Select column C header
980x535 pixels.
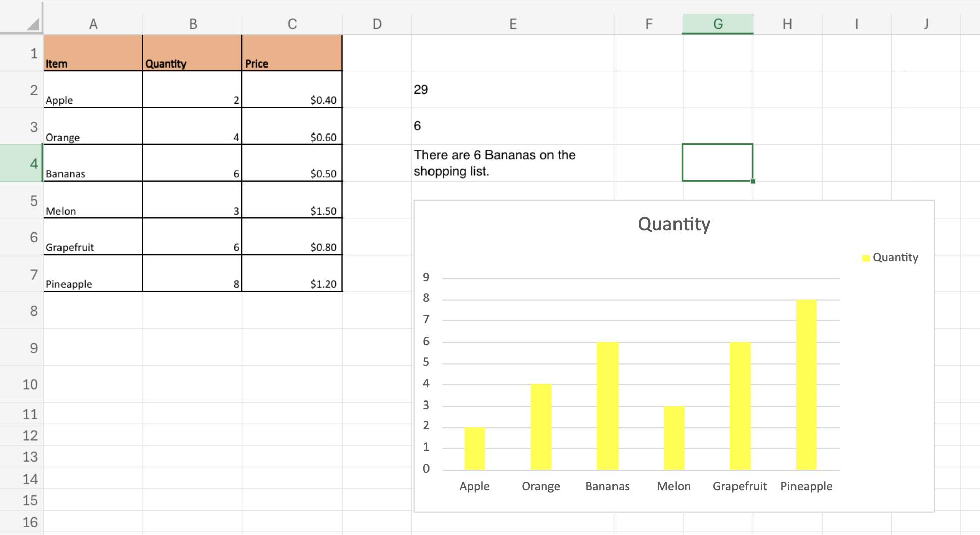pos(292,24)
